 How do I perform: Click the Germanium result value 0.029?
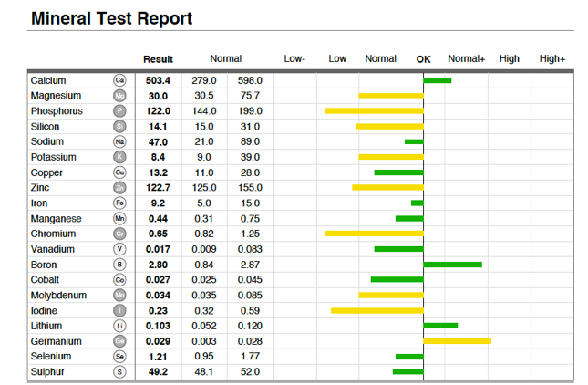[x=158, y=341]
